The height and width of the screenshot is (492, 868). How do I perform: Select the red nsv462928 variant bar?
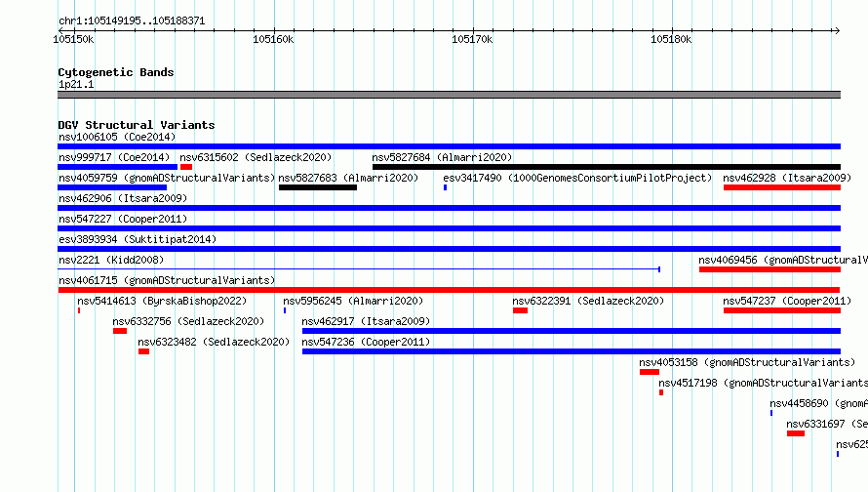pyautogui.click(x=782, y=187)
